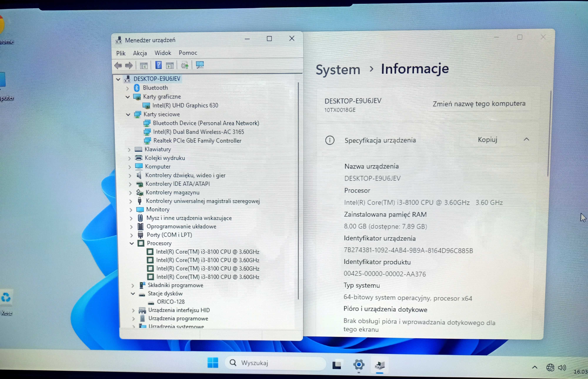Select Urządzenia programowe tree item
The width and height of the screenshot is (588, 379).
tap(178, 319)
